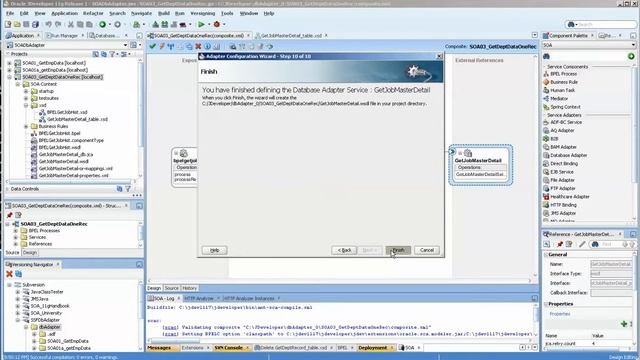640x360 pixels.
Task: Click the Name field in Property Inspector
Action: click(611, 264)
